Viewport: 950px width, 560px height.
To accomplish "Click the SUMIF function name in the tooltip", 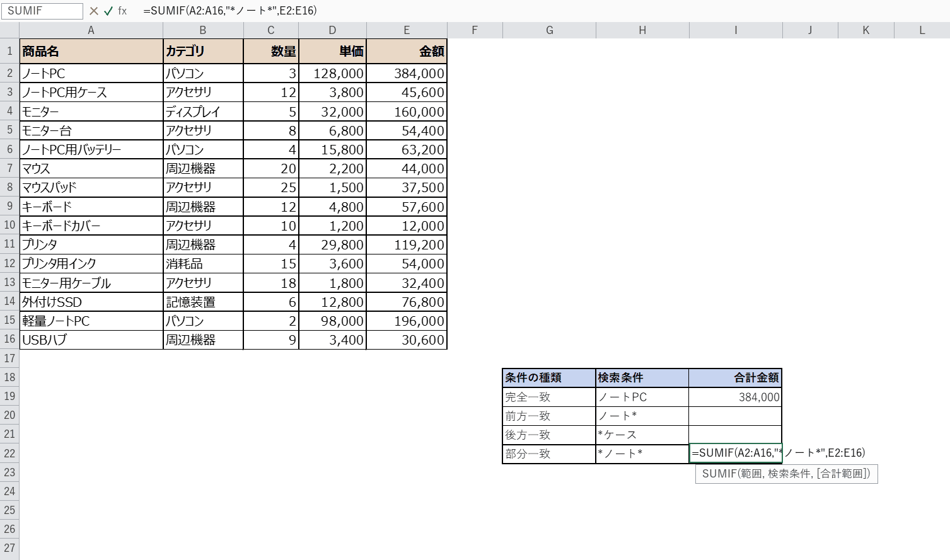I will tap(719, 474).
